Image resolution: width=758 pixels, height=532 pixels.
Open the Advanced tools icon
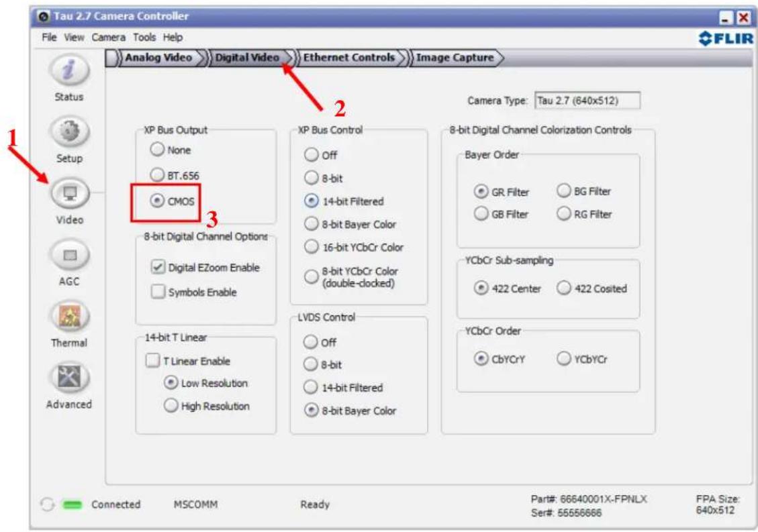coord(70,378)
